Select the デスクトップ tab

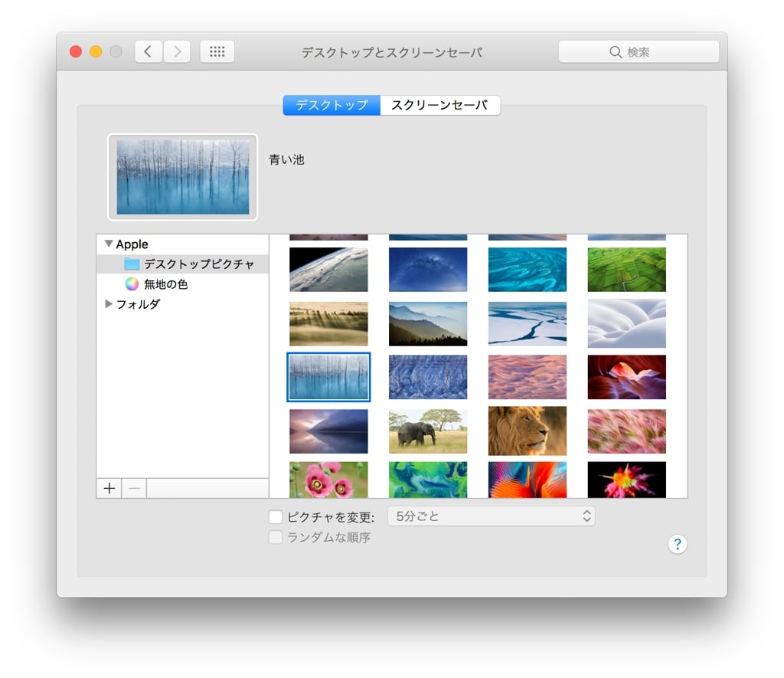click(332, 106)
